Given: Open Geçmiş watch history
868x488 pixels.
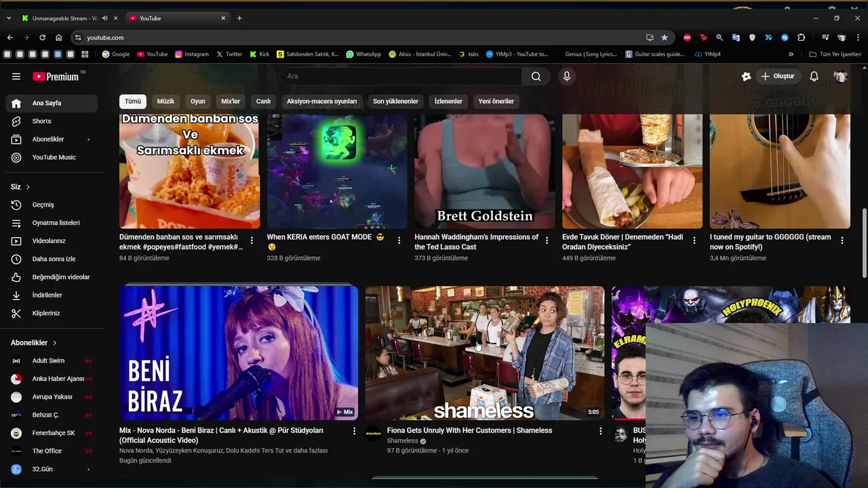Looking at the screenshot, I should point(52,205).
